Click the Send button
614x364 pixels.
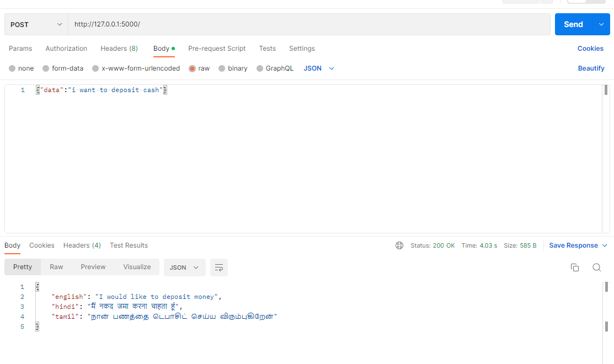tap(573, 24)
